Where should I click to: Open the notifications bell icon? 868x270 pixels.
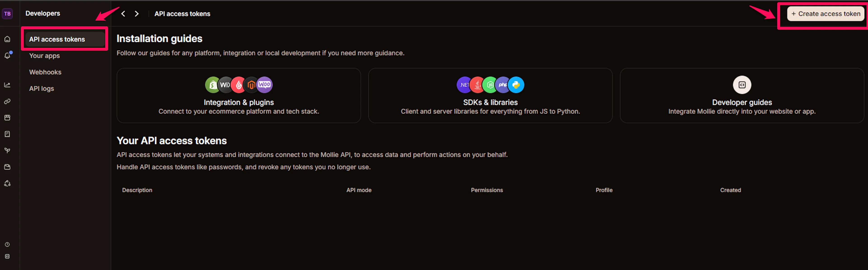pos(7,56)
